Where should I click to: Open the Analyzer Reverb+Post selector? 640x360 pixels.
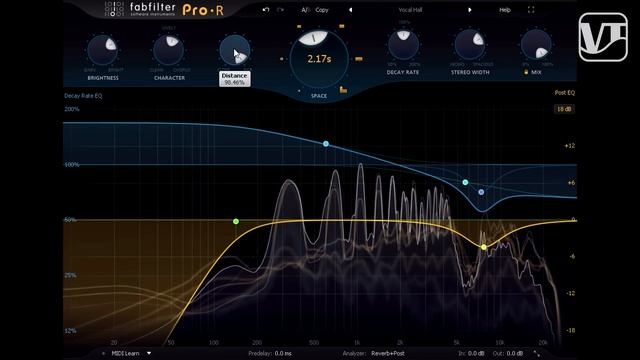pos(388,353)
